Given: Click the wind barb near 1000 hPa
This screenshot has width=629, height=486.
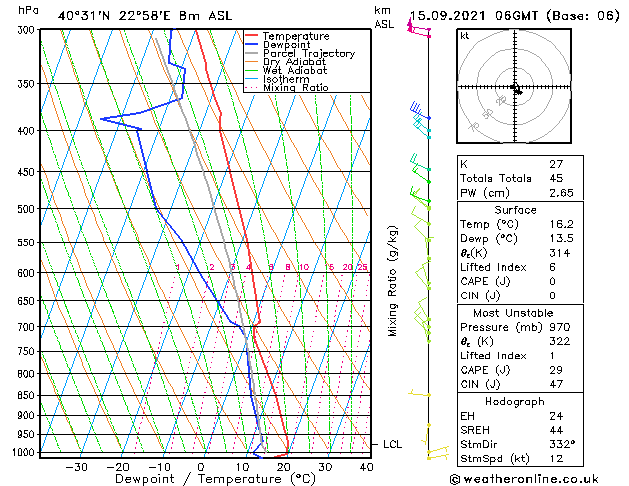Looking at the screenshot, I should point(434,455).
